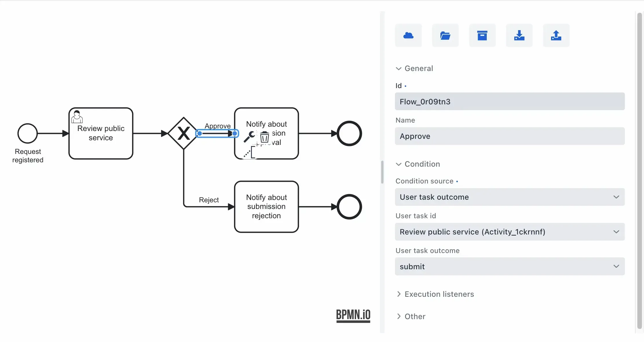Click the Name field containing Approve
Image resolution: width=644 pixels, height=342 pixels.
[x=509, y=136]
